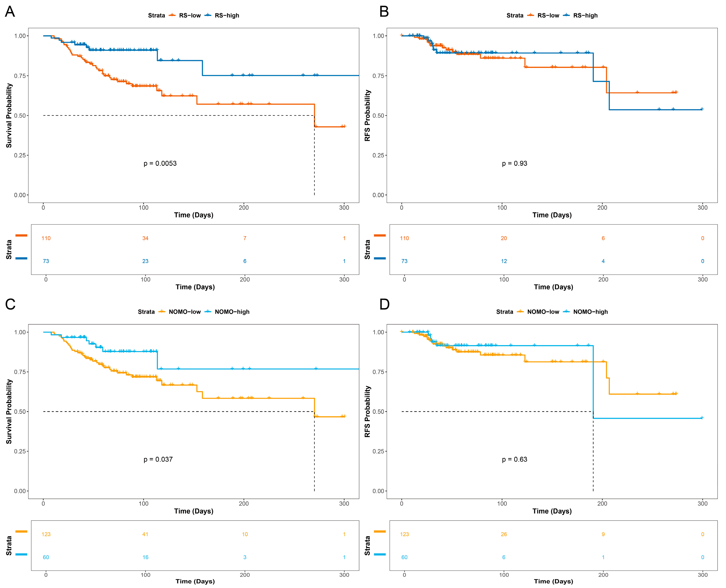This screenshot has width=726, height=588.
Task: Click the number 110 in panel A risk table
Action: point(46,238)
